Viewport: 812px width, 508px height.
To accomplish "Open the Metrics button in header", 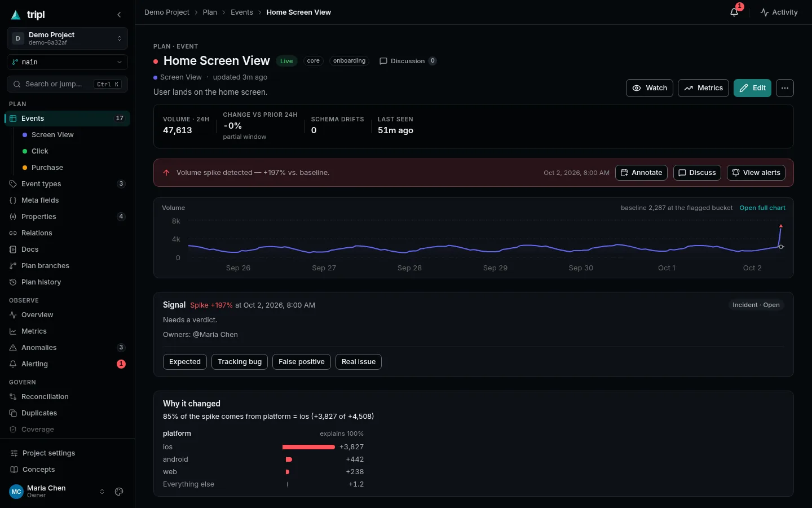I will pos(703,88).
